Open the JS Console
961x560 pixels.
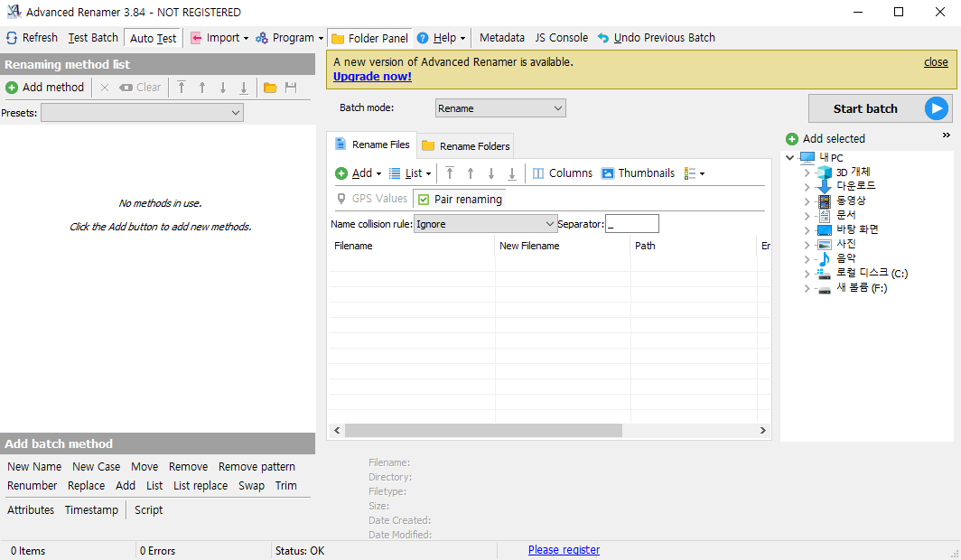562,38
